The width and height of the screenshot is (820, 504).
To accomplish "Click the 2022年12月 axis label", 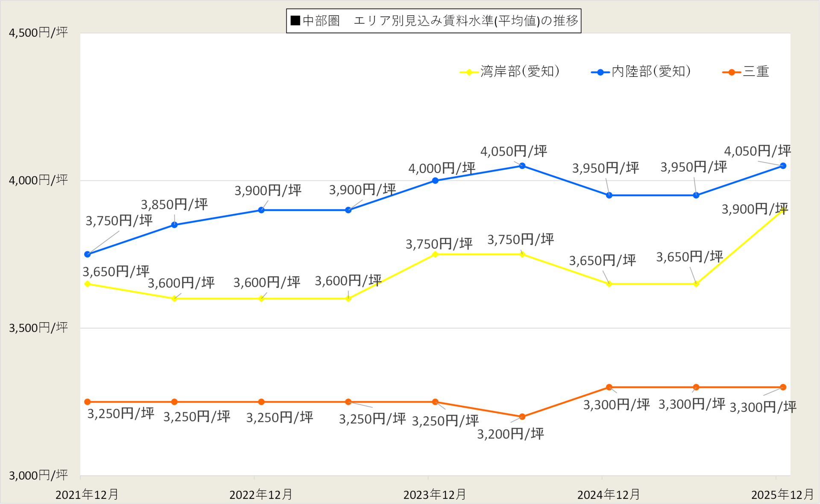I will pos(261,495).
